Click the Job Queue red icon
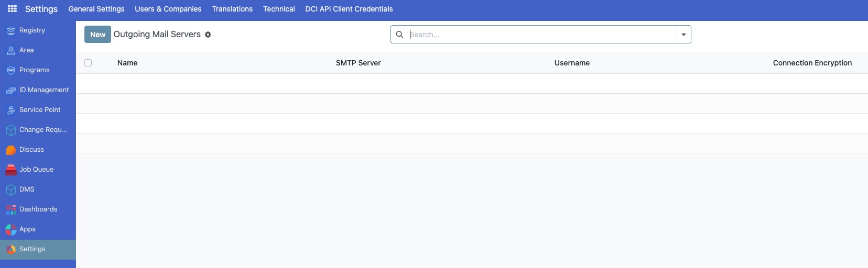The height and width of the screenshot is (268, 868). tap(11, 170)
